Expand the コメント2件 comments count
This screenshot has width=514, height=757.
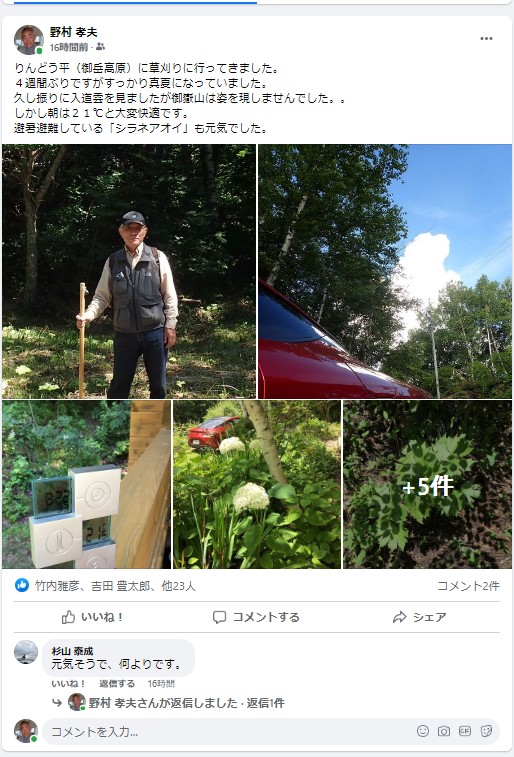(x=468, y=586)
